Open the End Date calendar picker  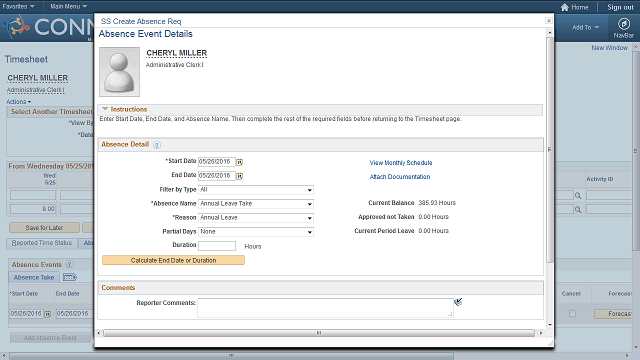tap(240, 176)
